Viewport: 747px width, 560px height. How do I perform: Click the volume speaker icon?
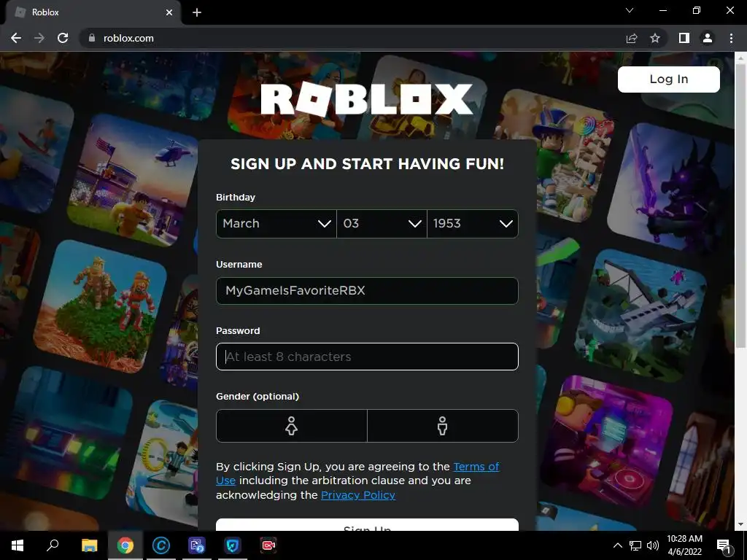coord(653,545)
